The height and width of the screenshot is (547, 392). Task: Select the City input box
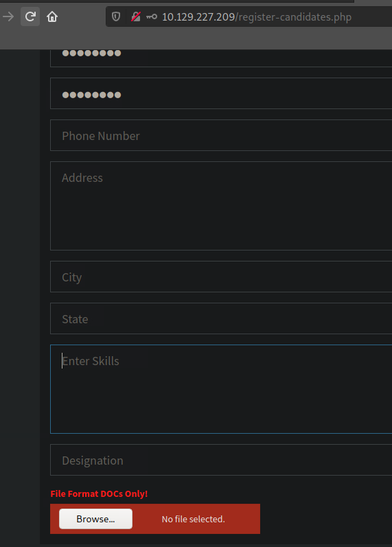tap(221, 277)
